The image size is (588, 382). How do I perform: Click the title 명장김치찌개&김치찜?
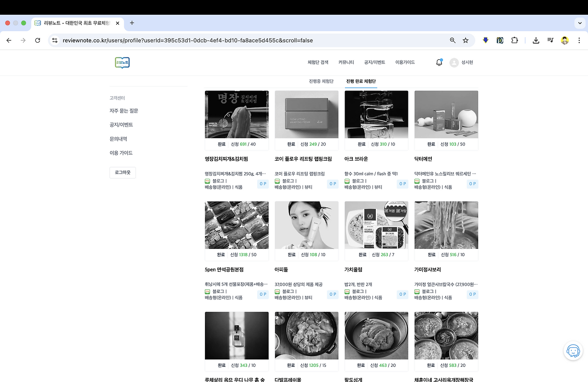pyautogui.click(x=226, y=159)
